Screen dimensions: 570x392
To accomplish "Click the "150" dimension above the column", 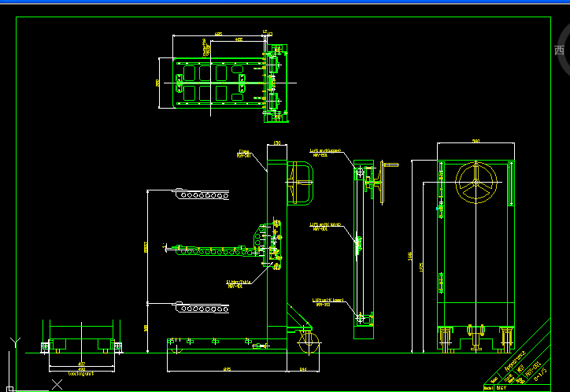I will pos(277,143).
